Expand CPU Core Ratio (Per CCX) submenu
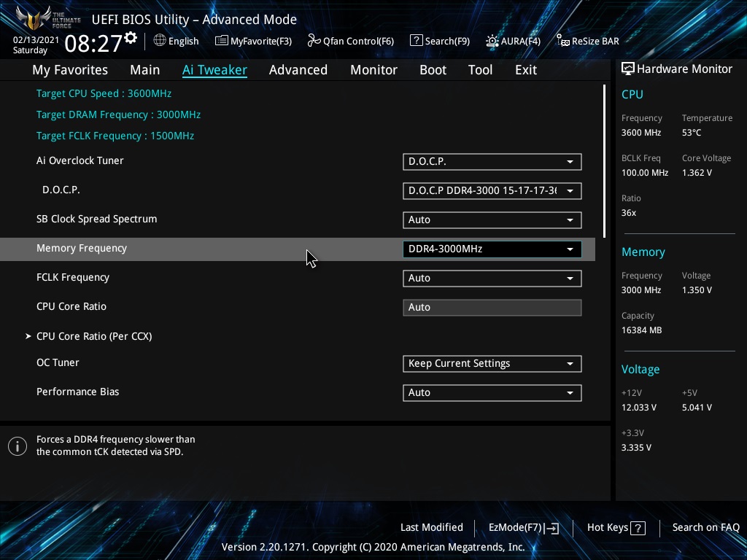747x560 pixels. click(94, 336)
